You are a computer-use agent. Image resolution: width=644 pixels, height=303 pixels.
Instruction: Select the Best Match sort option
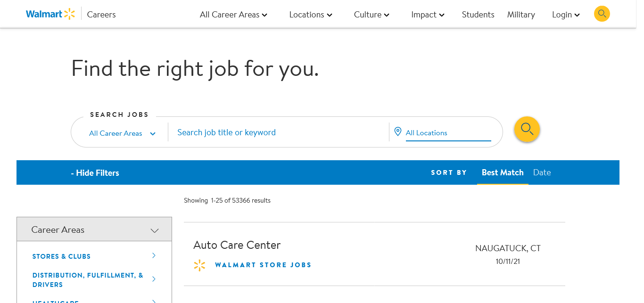pyautogui.click(x=503, y=172)
